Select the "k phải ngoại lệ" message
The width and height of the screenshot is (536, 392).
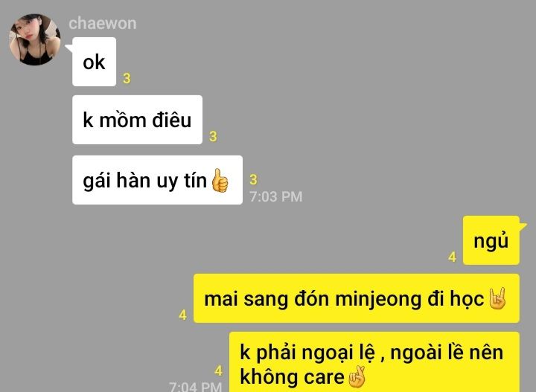374,362
